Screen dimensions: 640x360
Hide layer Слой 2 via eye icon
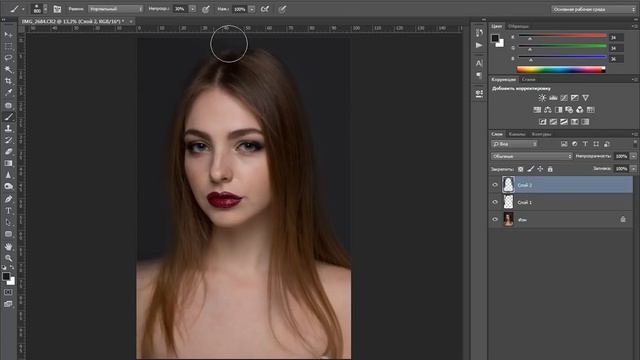495,185
